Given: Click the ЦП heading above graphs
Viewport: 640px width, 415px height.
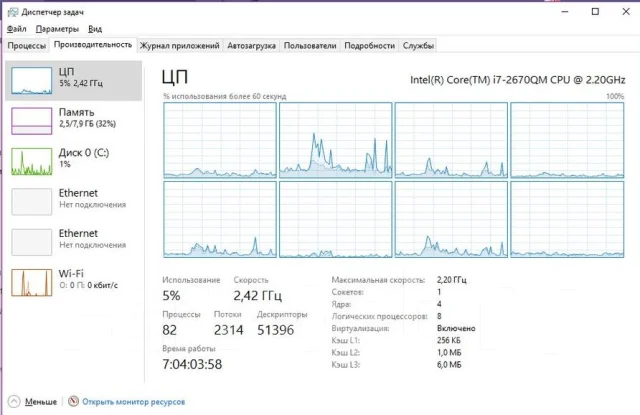Looking at the screenshot, I should [175, 77].
